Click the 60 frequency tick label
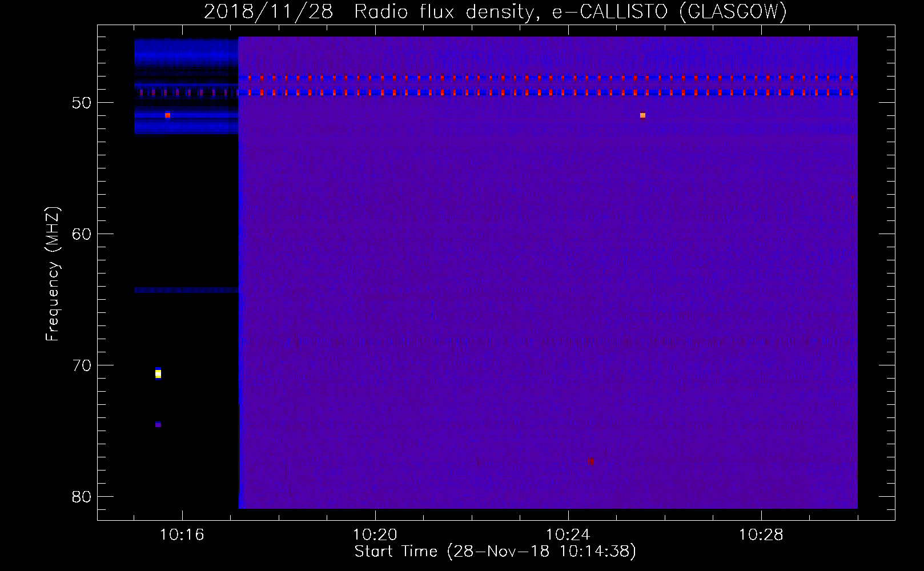This screenshot has height=571, width=924. [82, 234]
